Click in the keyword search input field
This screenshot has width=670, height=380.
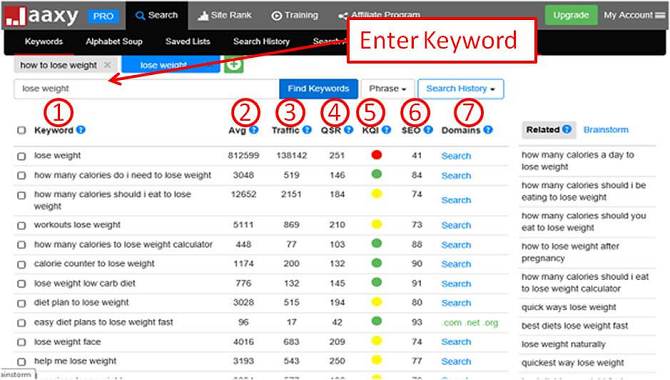147,89
